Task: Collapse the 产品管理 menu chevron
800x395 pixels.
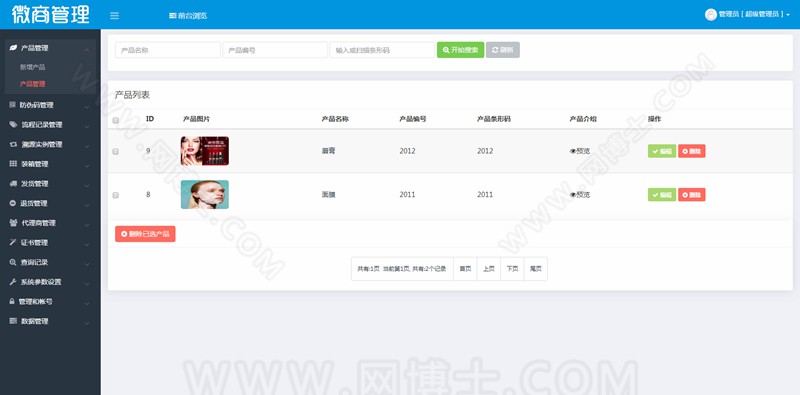Action: 87,50
